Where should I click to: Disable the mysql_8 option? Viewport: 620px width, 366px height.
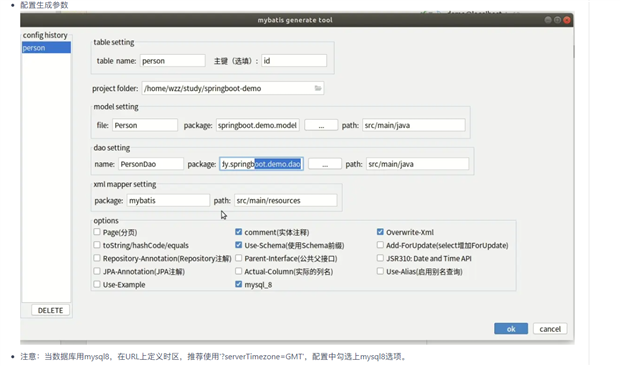238,284
